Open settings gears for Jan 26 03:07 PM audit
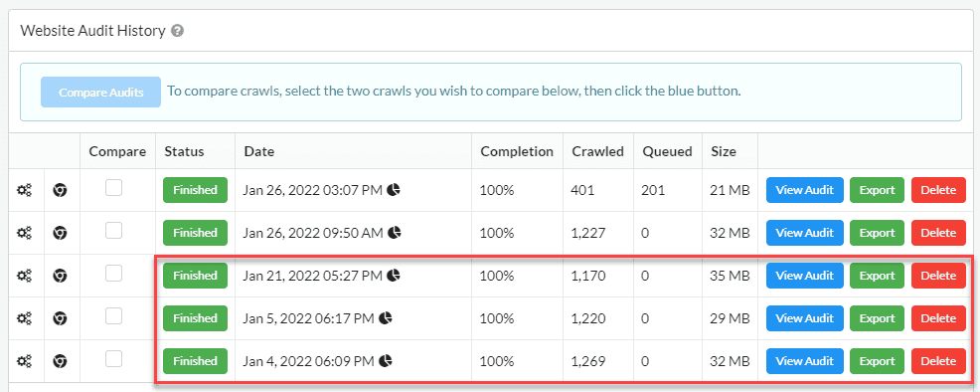Screen dimensions: 980x392 (x=25, y=189)
